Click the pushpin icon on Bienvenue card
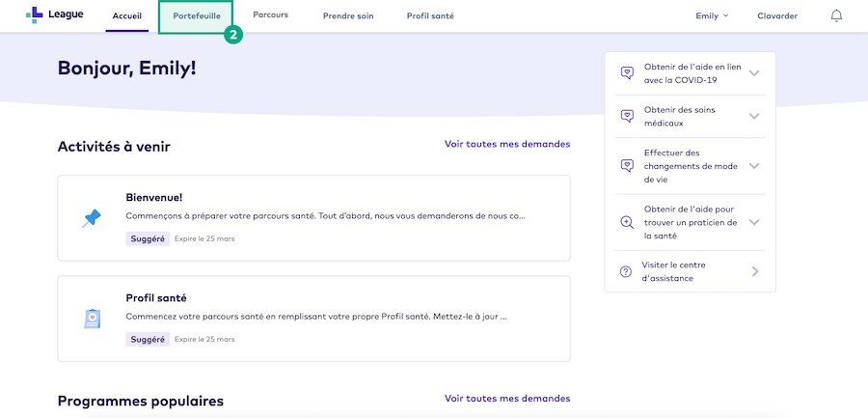The height and width of the screenshot is (418, 868). tap(92, 219)
